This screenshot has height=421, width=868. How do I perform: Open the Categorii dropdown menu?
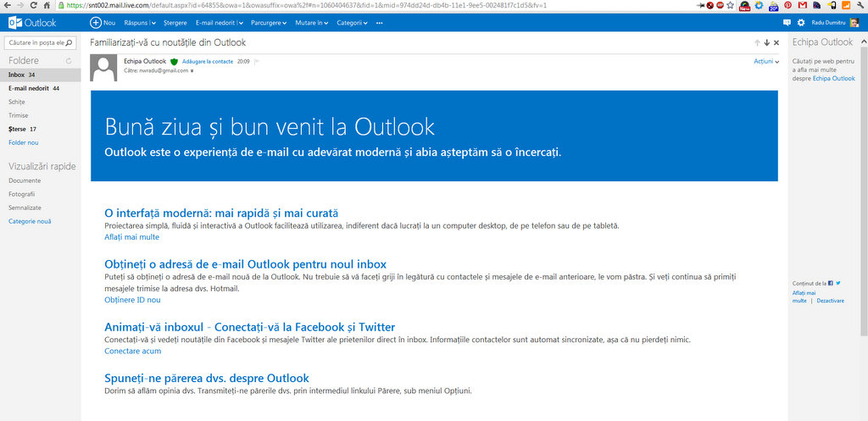[352, 23]
